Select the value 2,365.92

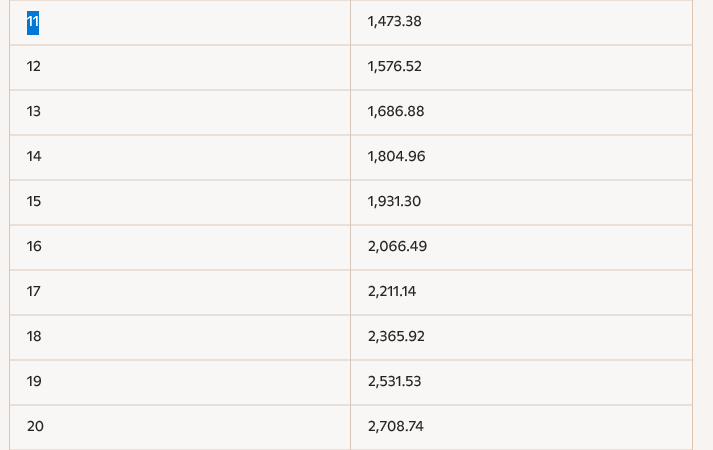[x=396, y=336]
